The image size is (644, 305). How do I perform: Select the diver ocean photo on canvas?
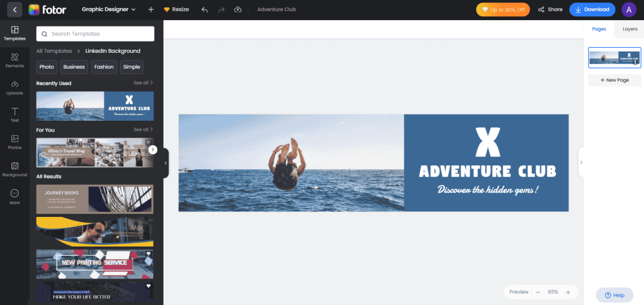click(291, 163)
